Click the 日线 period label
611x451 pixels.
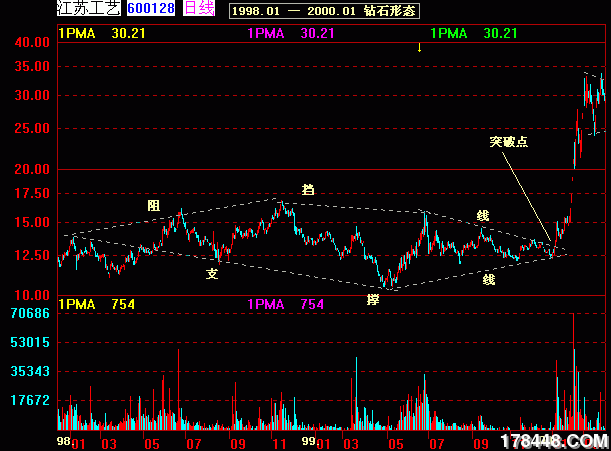coord(199,9)
